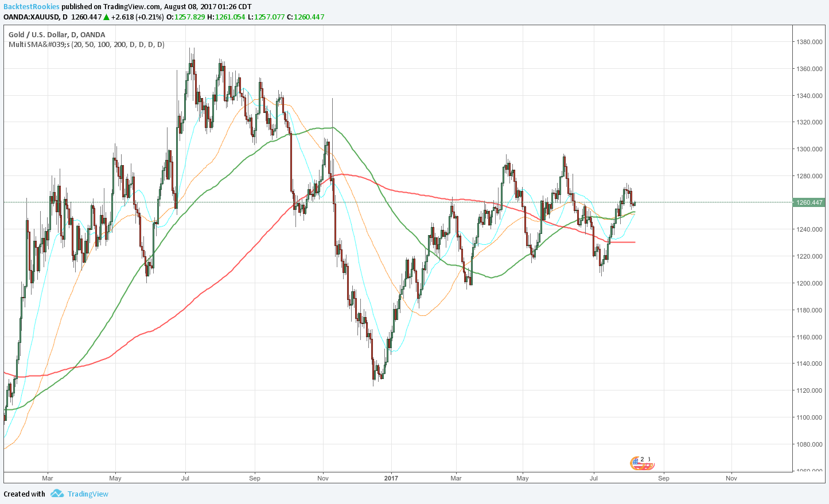Click the Multi SMA indicator legend text
Viewport: 829px width, 504px height.
point(87,45)
